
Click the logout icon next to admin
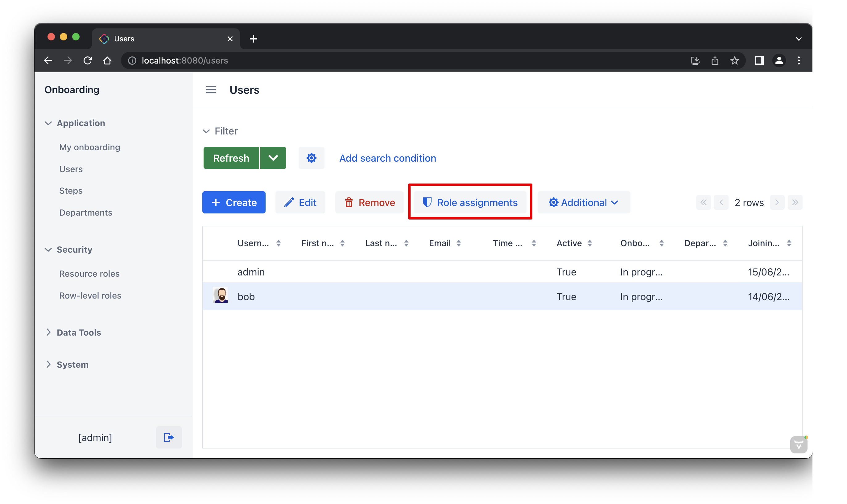(x=169, y=437)
